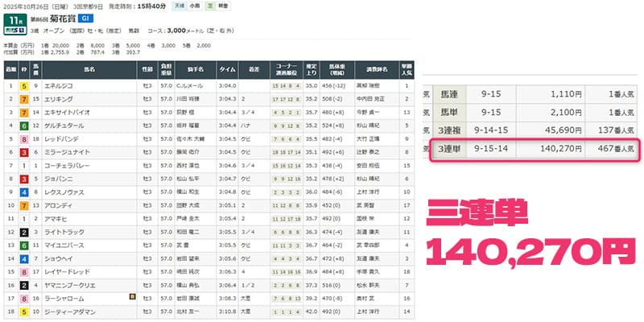Click finish time 3:10.8 for ジーティーアダマン
This screenshot has width=644, height=322.
click(x=227, y=312)
